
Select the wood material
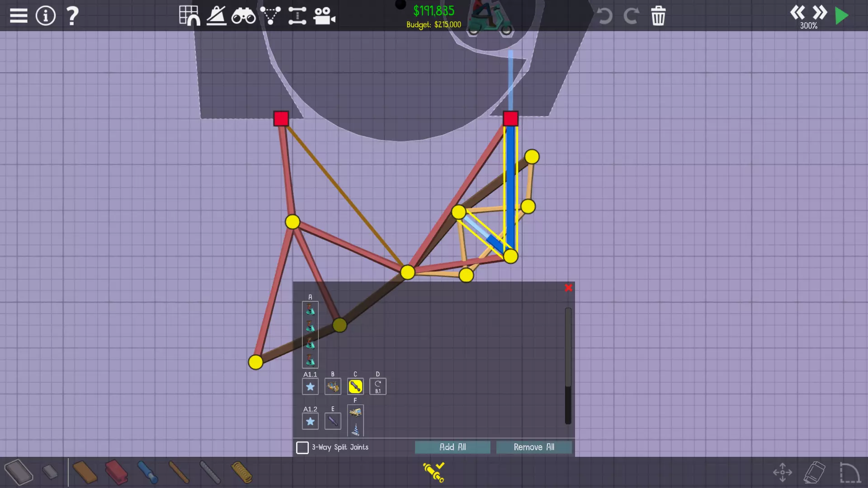click(85, 472)
